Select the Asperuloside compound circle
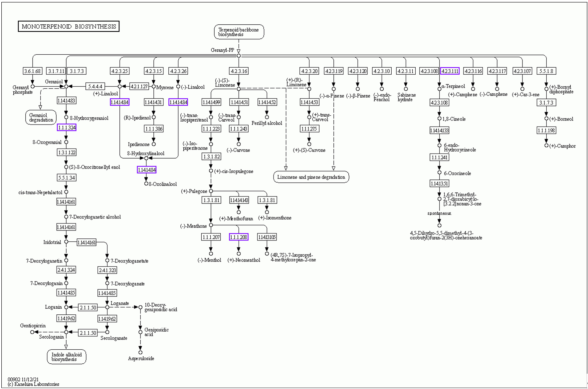Image resolution: width=588 pixels, height=389 pixels. coord(140,352)
